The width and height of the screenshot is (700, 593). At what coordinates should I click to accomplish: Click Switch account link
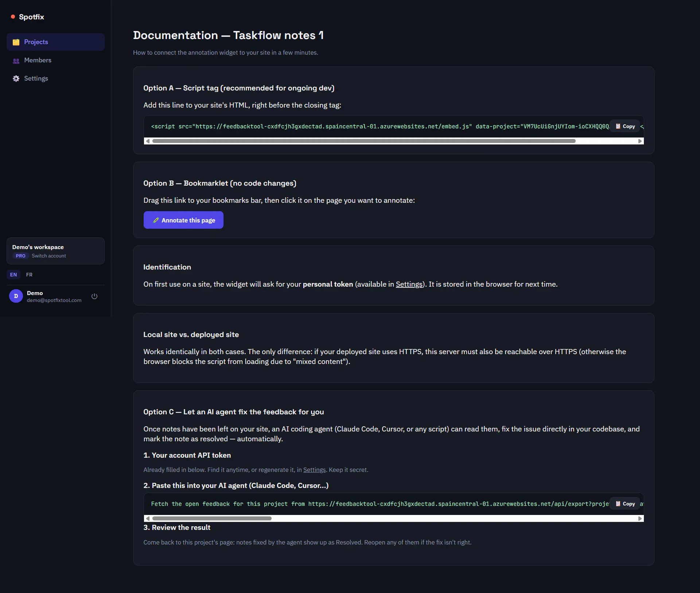coord(49,256)
